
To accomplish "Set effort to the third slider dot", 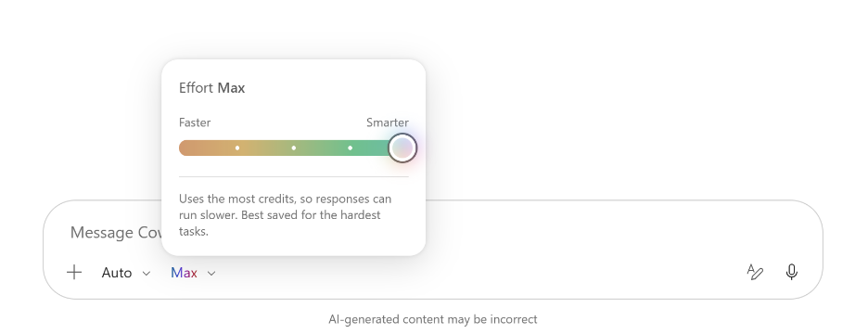I will (350, 148).
